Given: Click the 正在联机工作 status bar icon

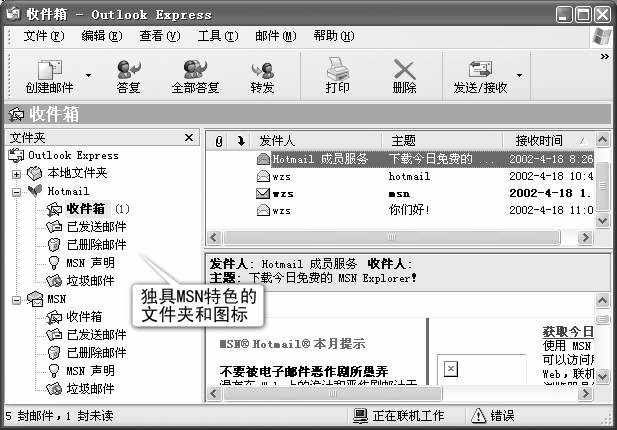Looking at the screenshot, I should click(360, 415).
